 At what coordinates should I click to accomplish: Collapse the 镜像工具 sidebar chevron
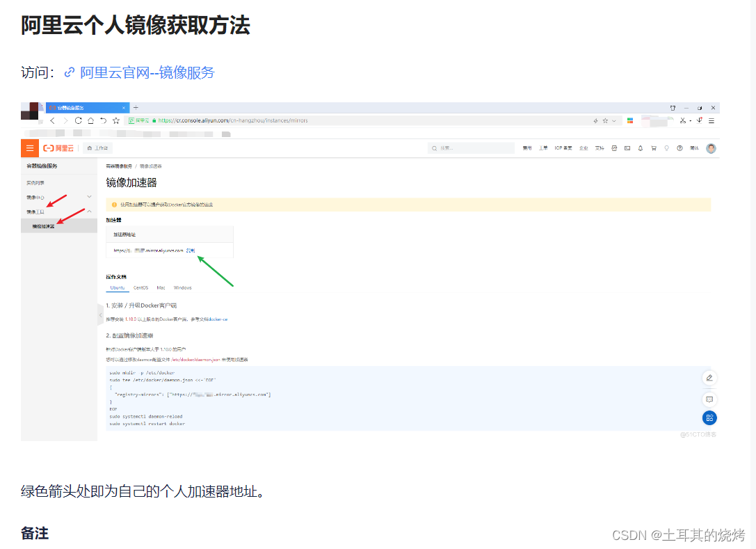tap(89, 212)
